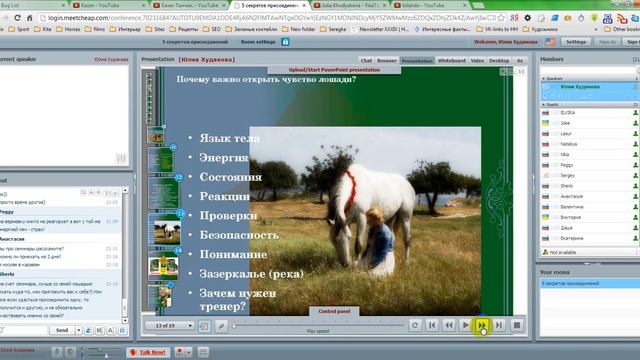640x360 pixels.
Task: Click the fast-forward playback button
Action: tap(482, 325)
